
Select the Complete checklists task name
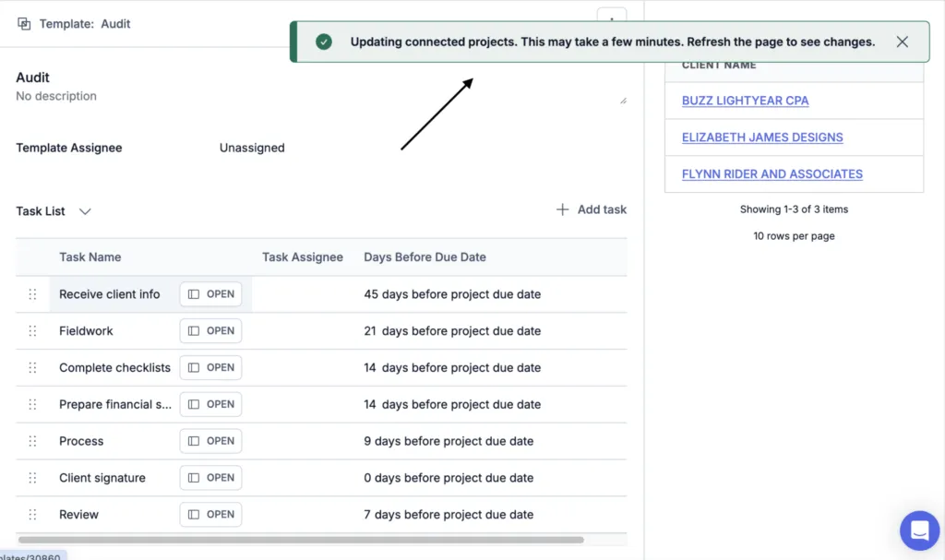coord(114,368)
